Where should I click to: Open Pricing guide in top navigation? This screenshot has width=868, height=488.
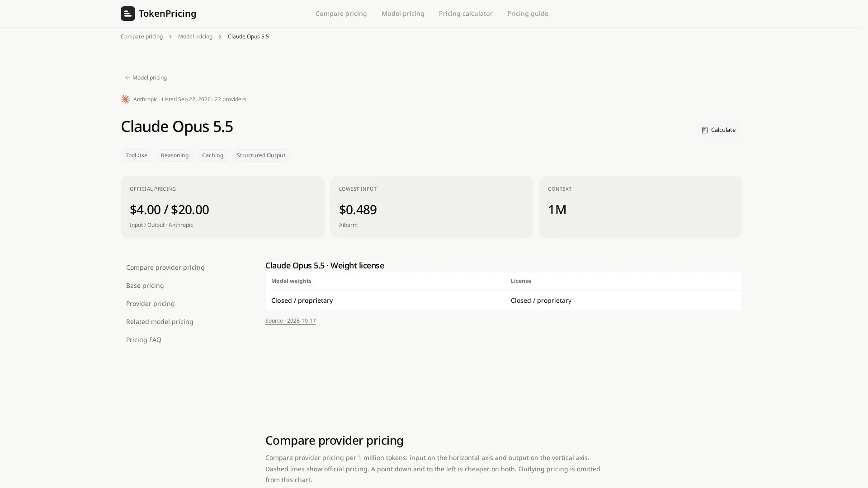[x=527, y=14]
